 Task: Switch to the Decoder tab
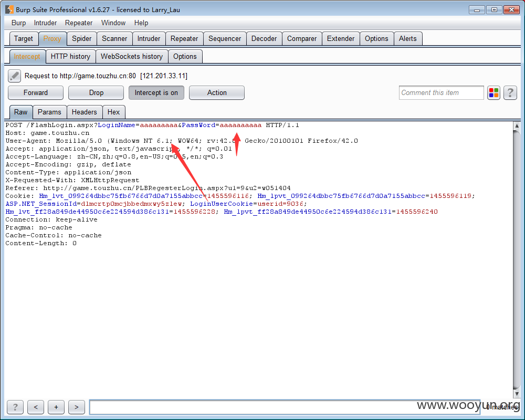[264, 39]
